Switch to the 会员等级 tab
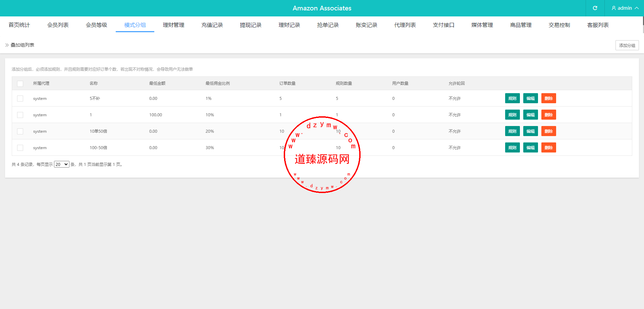The height and width of the screenshot is (309, 644). 96,25
